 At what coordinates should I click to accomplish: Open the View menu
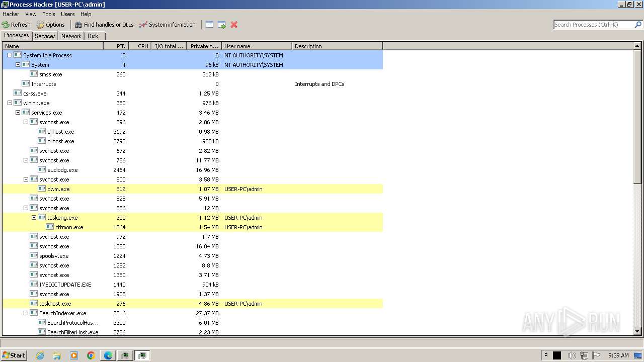tap(31, 14)
